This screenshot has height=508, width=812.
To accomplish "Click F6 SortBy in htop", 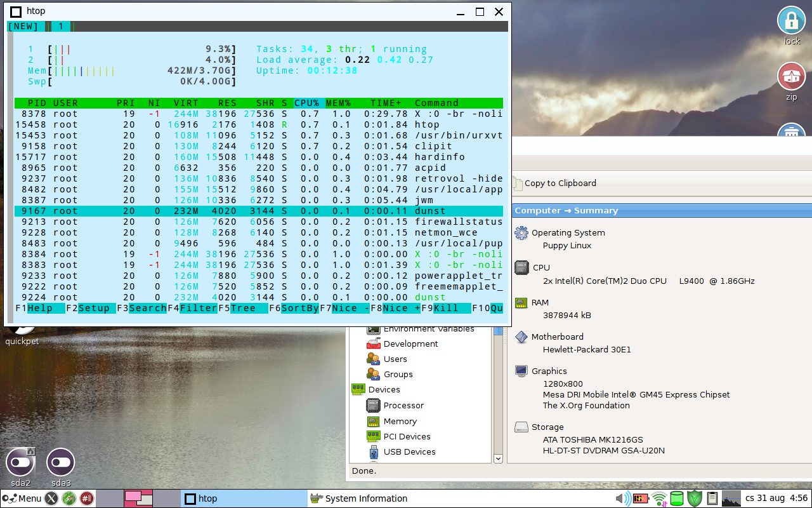I will click(x=294, y=308).
